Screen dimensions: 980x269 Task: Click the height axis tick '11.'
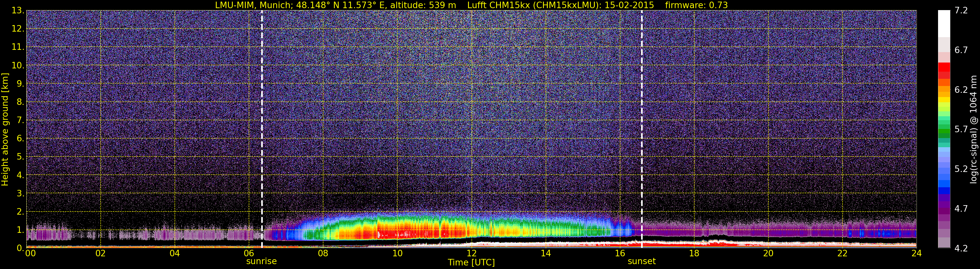pyautogui.click(x=18, y=47)
